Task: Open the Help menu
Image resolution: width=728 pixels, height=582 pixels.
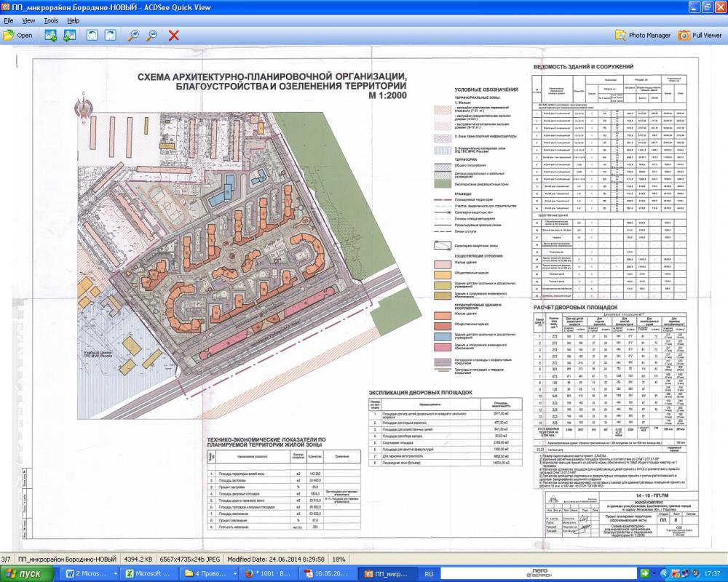Action: pyautogui.click(x=74, y=20)
